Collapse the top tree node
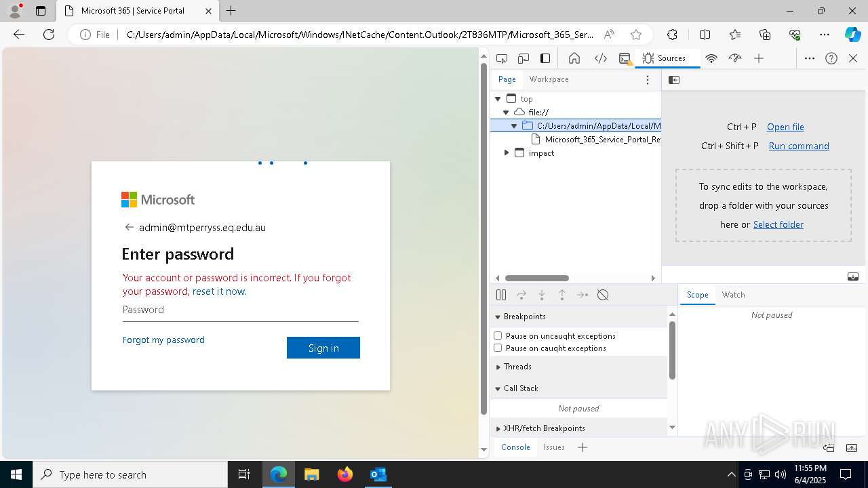Viewport: 868px width, 488px height. (x=498, y=99)
